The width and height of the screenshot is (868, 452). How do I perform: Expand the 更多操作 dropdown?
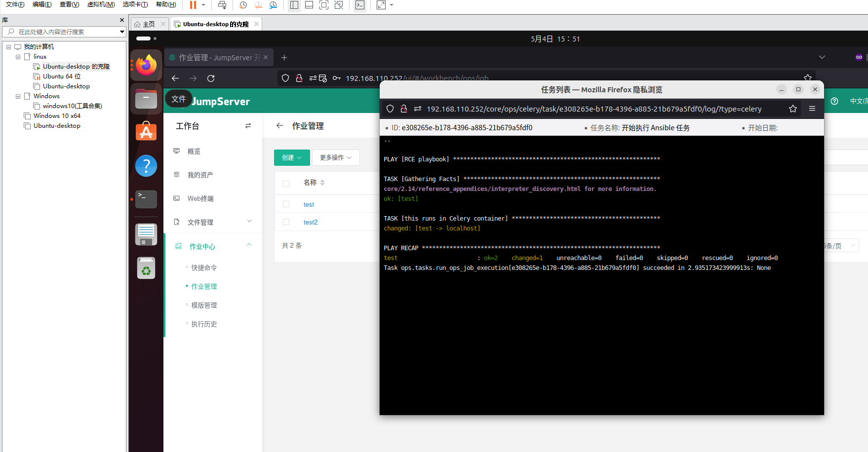(336, 158)
